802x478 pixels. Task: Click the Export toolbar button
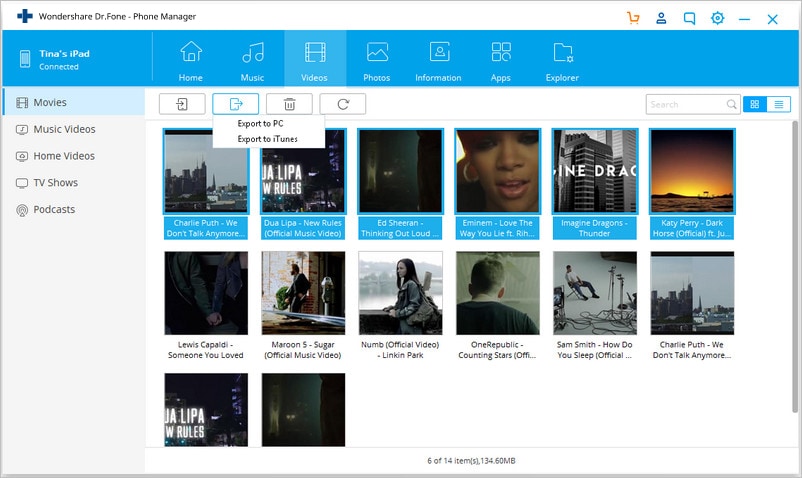pyautogui.click(x=236, y=104)
